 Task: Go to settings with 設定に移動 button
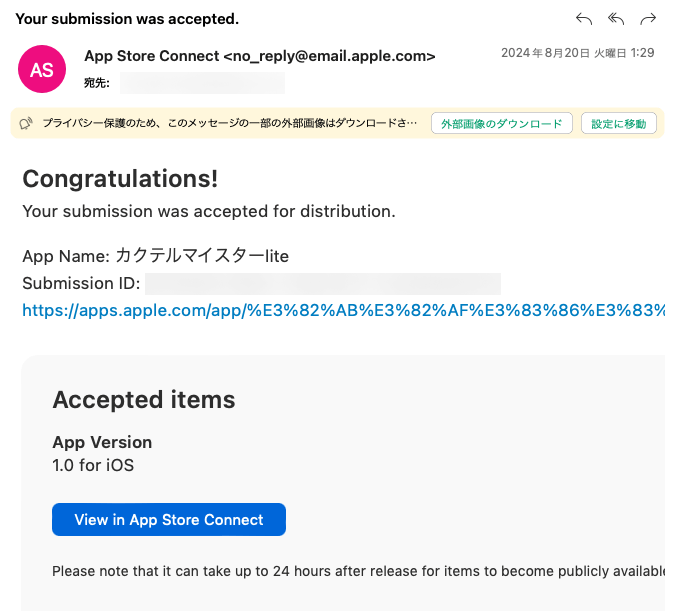click(x=618, y=124)
